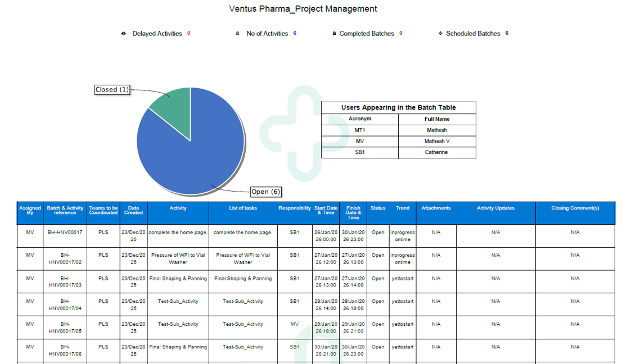Image resolution: width=622 pixels, height=364 pixels.
Task: Click the Closed (1) chart label
Action: pyautogui.click(x=112, y=90)
